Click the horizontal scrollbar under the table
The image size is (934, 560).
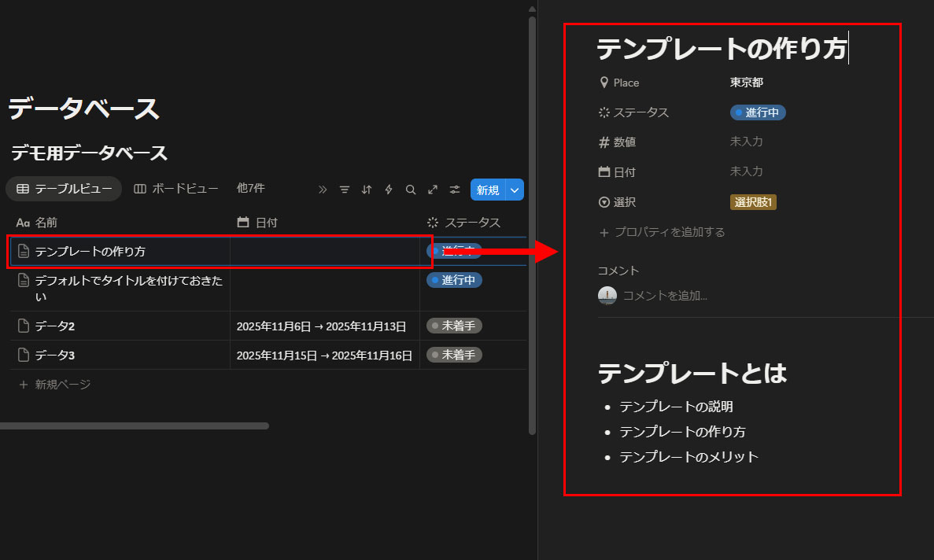coord(134,426)
